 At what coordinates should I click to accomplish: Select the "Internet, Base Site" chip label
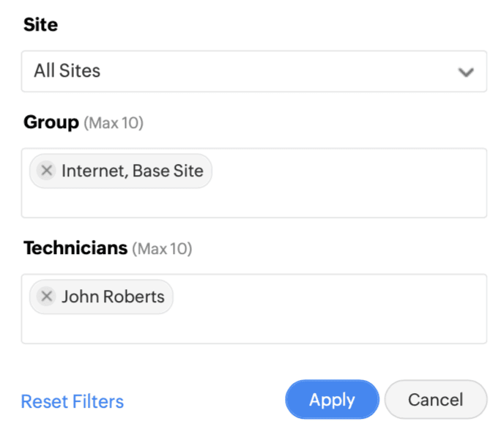pos(132,171)
